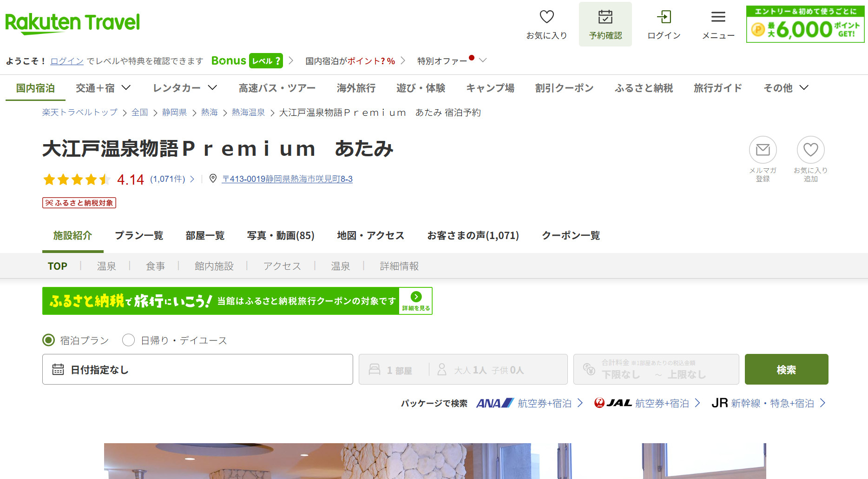Image resolution: width=868 pixels, height=479 pixels.
Task: Click the chevron next to review count
Action: click(192, 179)
